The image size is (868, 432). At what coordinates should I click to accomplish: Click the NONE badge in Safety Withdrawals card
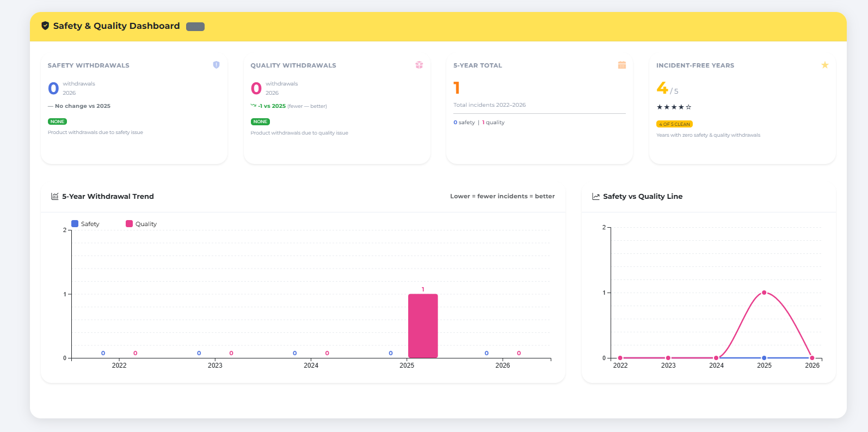coord(57,121)
